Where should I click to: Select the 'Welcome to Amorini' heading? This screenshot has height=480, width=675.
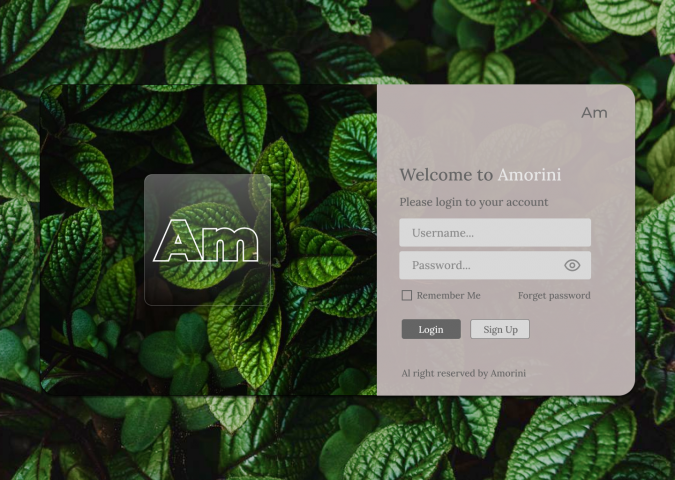pyautogui.click(x=480, y=175)
